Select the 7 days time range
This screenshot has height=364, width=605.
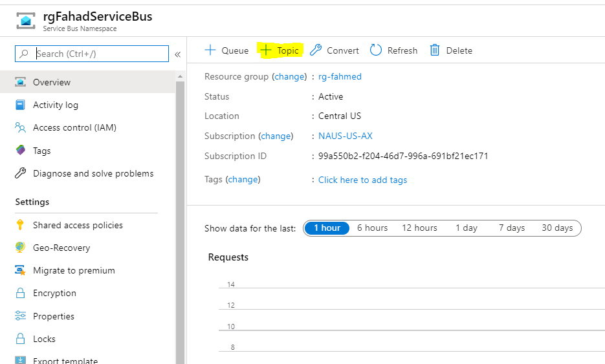[x=512, y=228]
